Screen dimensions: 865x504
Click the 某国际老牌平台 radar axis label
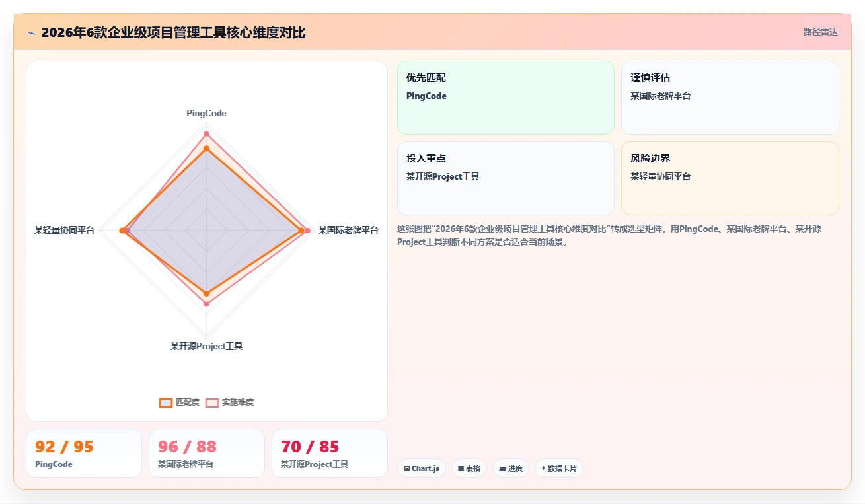pyautogui.click(x=348, y=230)
